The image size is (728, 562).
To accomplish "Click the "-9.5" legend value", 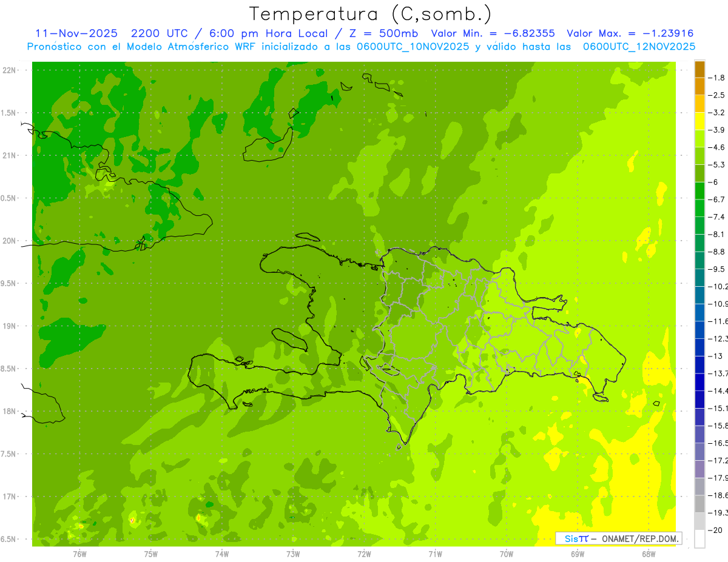I will (717, 269).
